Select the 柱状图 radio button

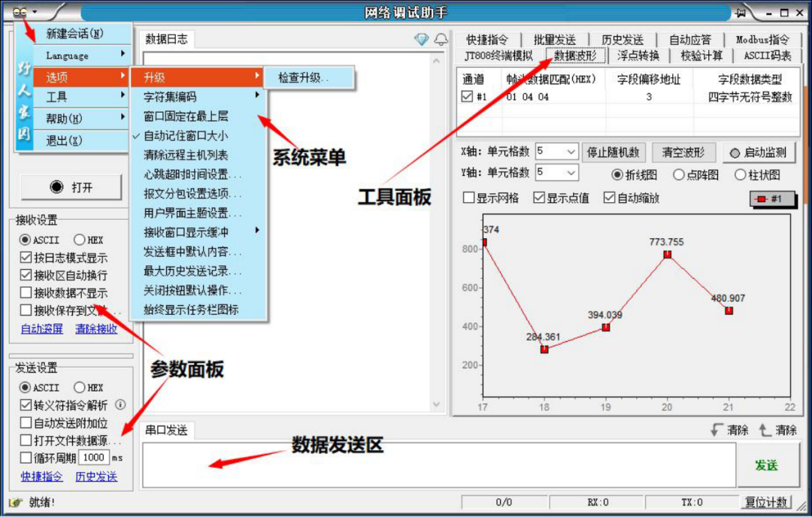pos(740,175)
